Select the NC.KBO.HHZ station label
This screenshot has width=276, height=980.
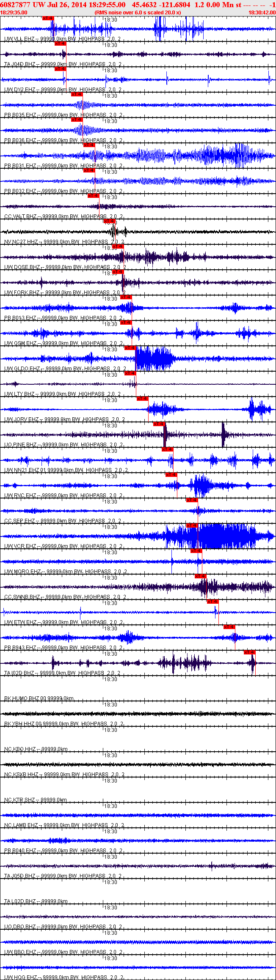(20, 749)
